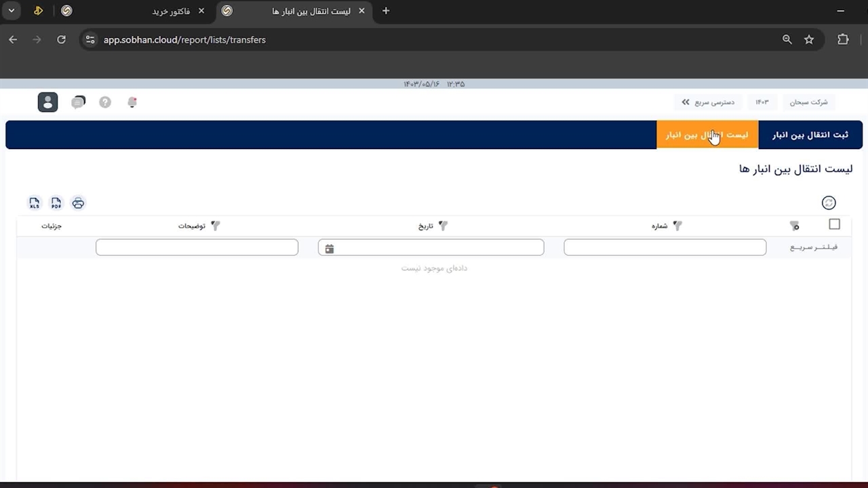
Task: Open the notifications bell icon
Action: [x=132, y=102]
